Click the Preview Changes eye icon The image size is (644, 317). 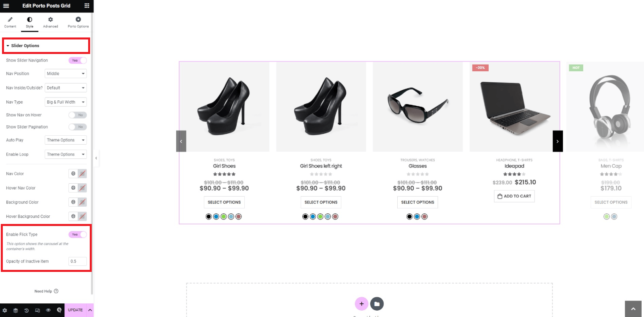click(48, 310)
